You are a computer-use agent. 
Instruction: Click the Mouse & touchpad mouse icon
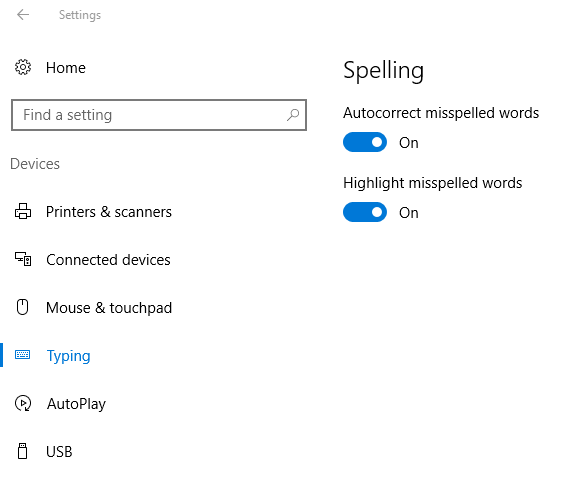pyautogui.click(x=23, y=307)
